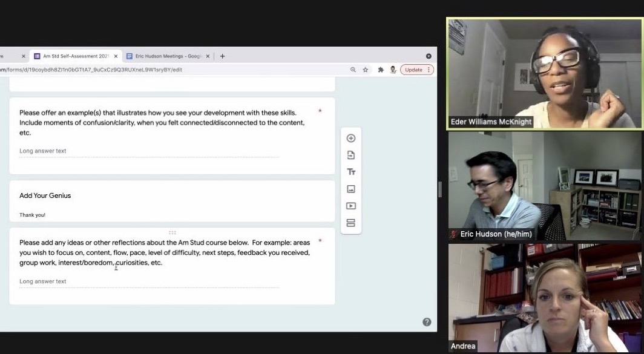
Task: Switch to Am Std Self-Assessment tab
Action: pyautogui.click(x=76, y=56)
